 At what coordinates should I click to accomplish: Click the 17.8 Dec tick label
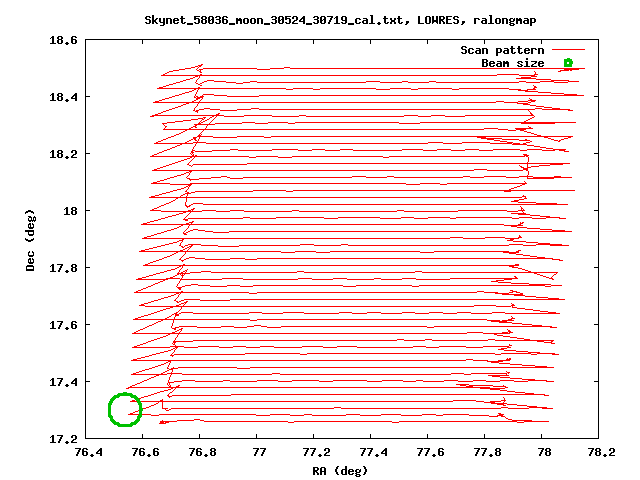coord(63,268)
